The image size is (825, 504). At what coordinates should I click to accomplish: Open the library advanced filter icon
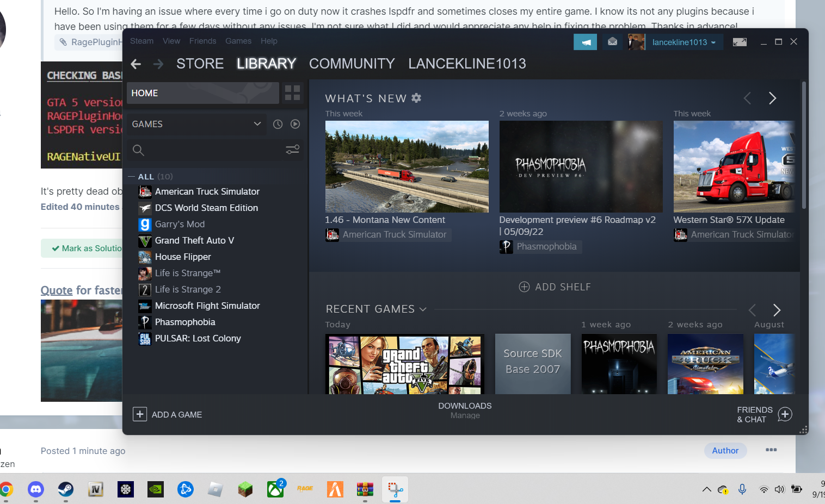coord(292,150)
